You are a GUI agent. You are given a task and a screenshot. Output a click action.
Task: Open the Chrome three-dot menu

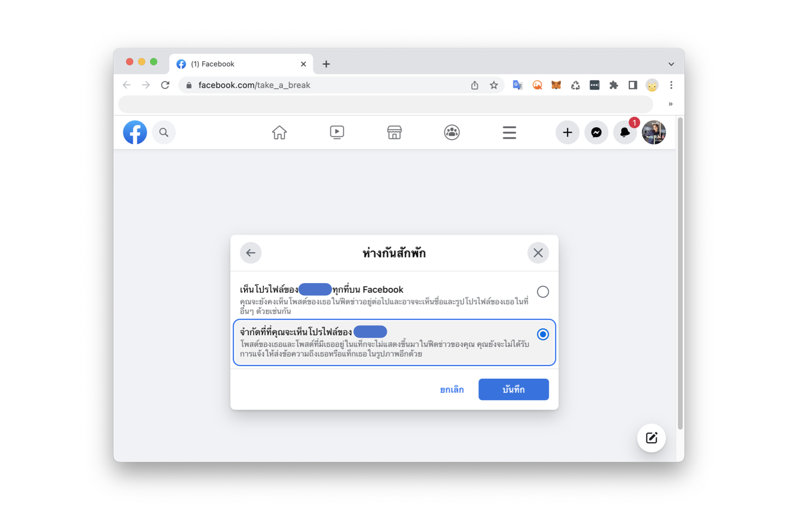[x=671, y=85]
